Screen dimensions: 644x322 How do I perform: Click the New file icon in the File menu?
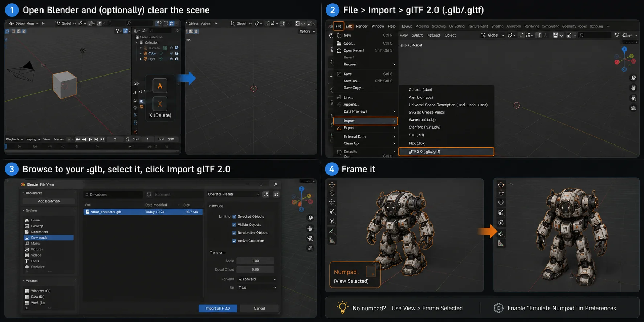pos(339,35)
